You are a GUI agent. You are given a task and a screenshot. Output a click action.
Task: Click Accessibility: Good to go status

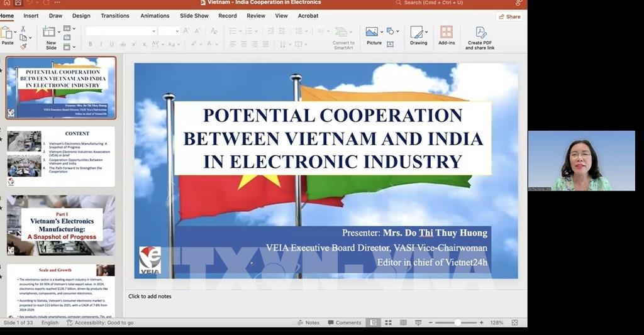coord(100,322)
